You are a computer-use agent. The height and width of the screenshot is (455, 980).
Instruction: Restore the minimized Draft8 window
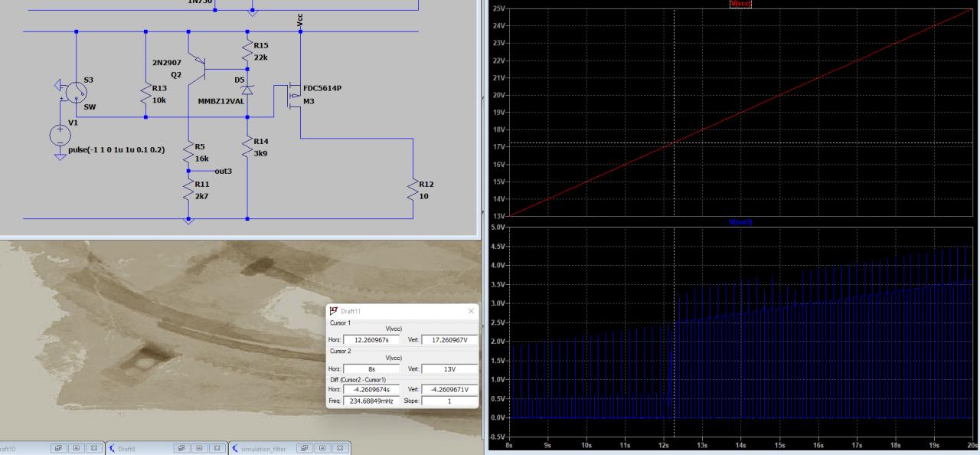coord(181,449)
